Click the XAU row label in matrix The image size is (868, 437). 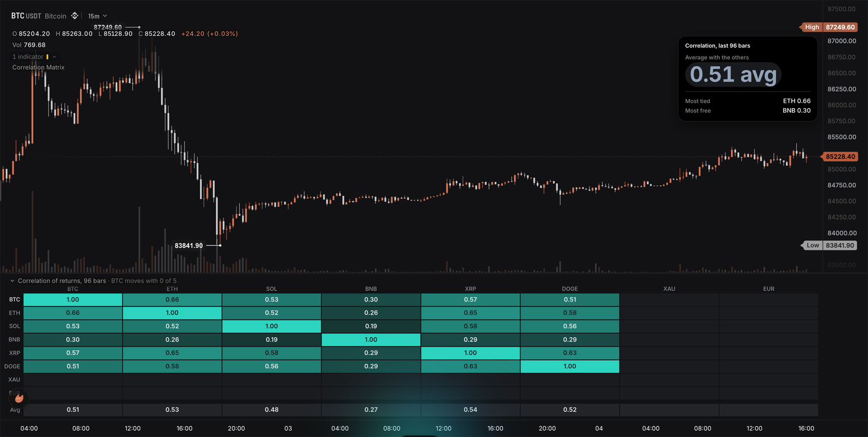pyautogui.click(x=15, y=380)
